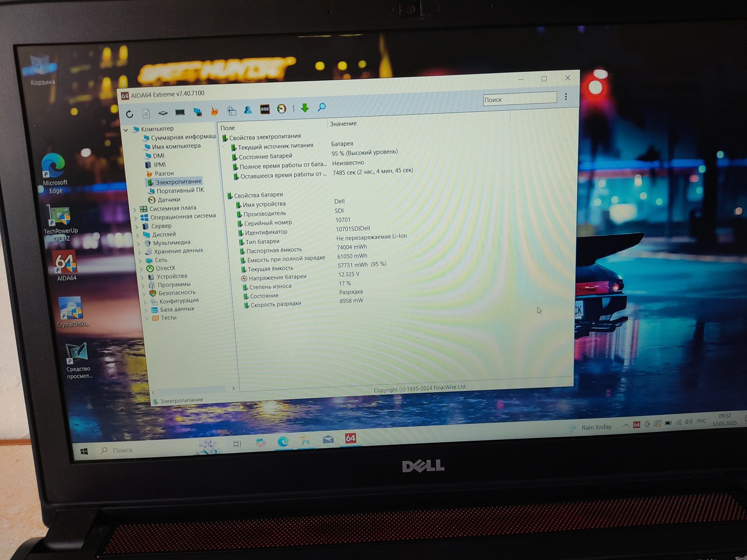Image resolution: width=747 pixels, height=560 pixels.
Task: Select Программы in the tree
Action: (x=170, y=285)
